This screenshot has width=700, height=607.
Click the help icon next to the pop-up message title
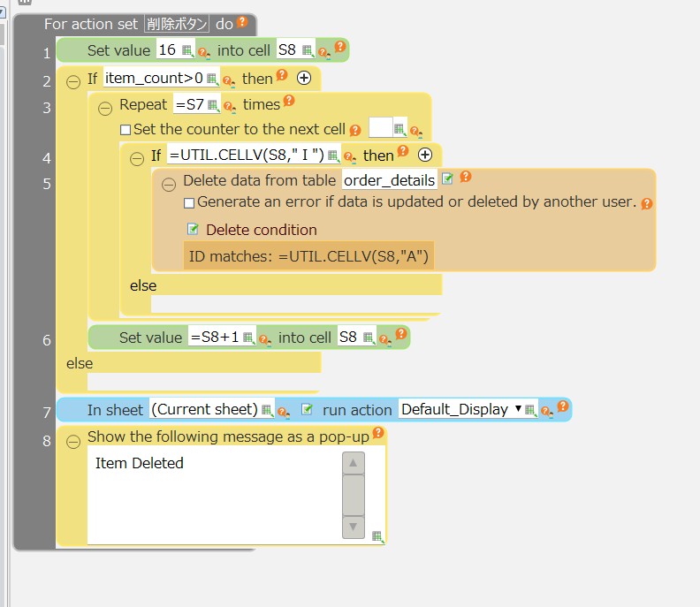[x=378, y=433]
